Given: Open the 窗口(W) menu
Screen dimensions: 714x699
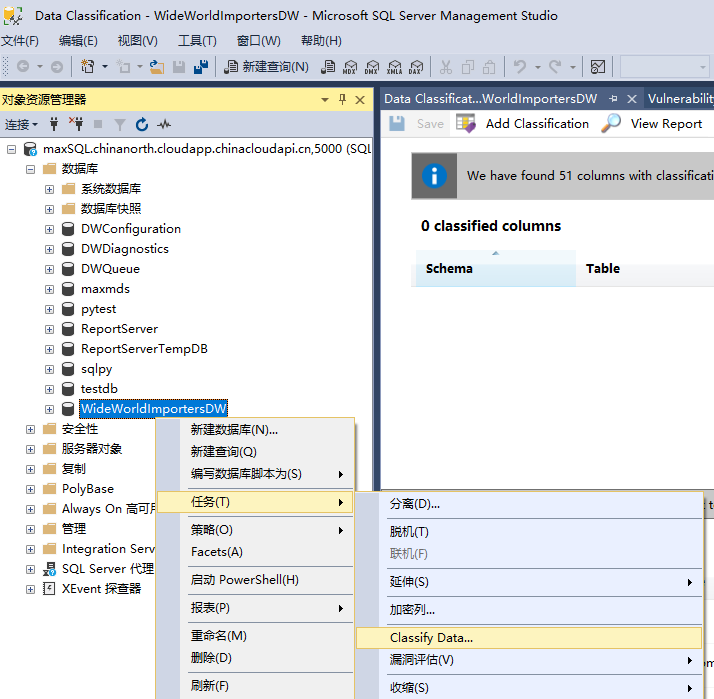Looking at the screenshot, I should [259, 41].
